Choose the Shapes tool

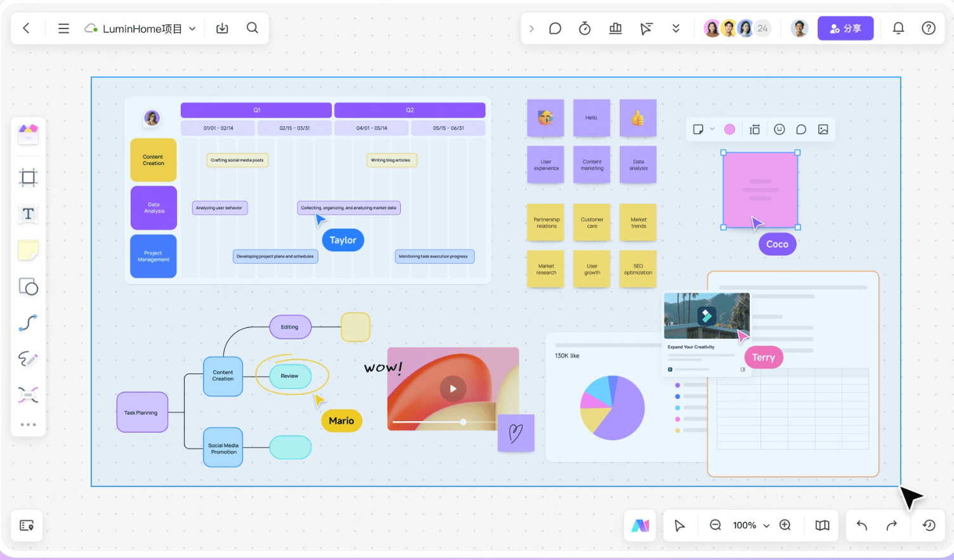click(28, 287)
